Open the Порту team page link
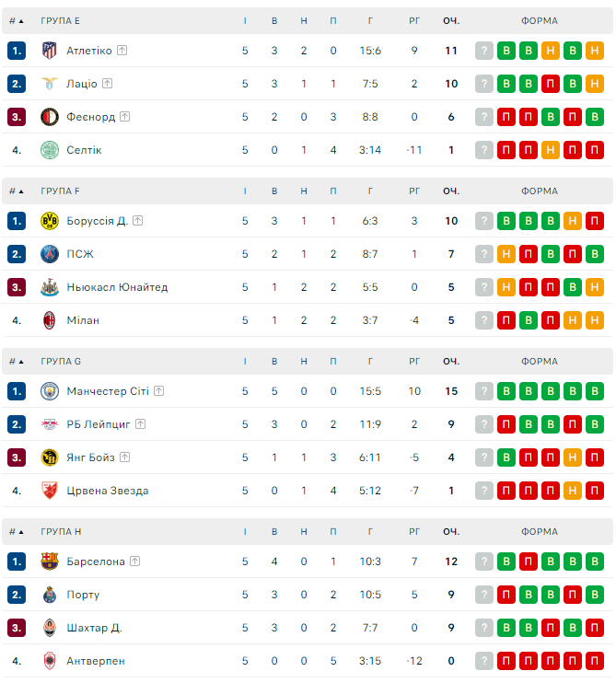 click(x=83, y=595)
